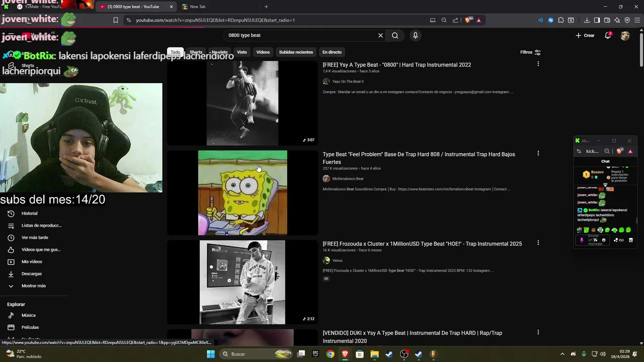This screenshot has width=644, height=362.
Task: Clear the YouTube search box with the X
Action: (380, 35)
